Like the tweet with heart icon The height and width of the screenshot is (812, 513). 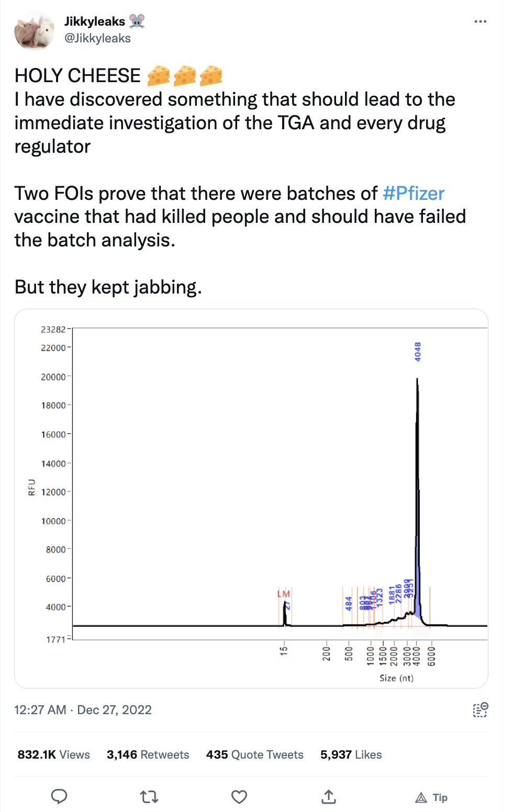tap(239, 797)
